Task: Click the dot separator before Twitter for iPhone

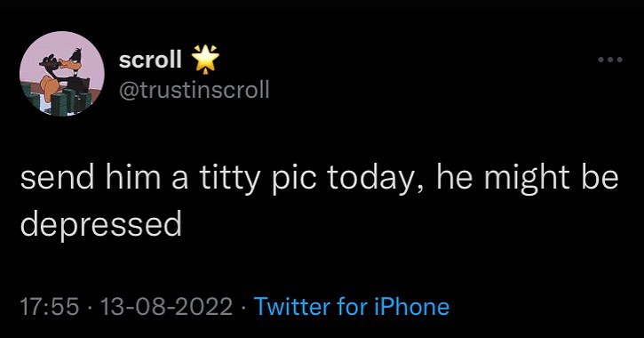Action: click(x=244, y=308)
